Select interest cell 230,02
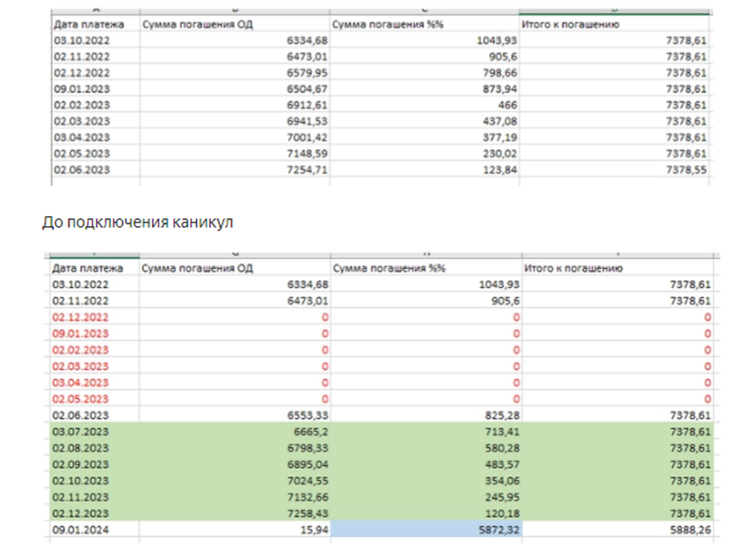The width and height of the screenshot is (756, 544). tap(425, 154)
